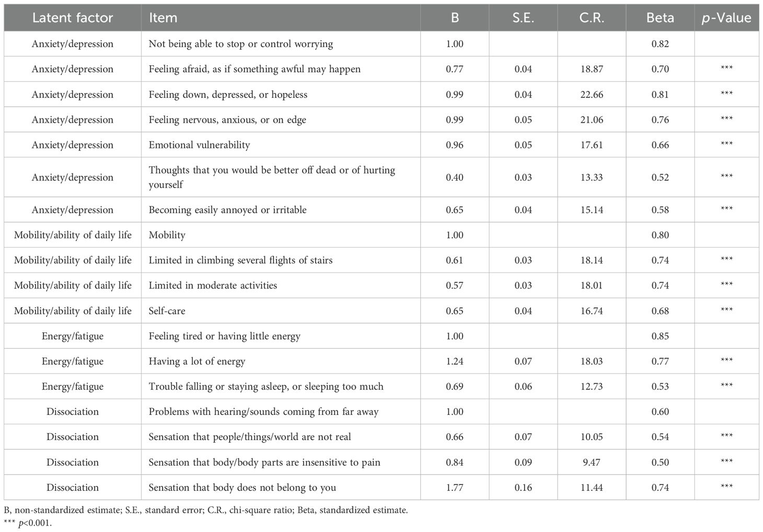Image resolution: width=763 pixels, height=532 pixels.
Task: Click the "Beta" column header
Action: click(x=660, y=18)
